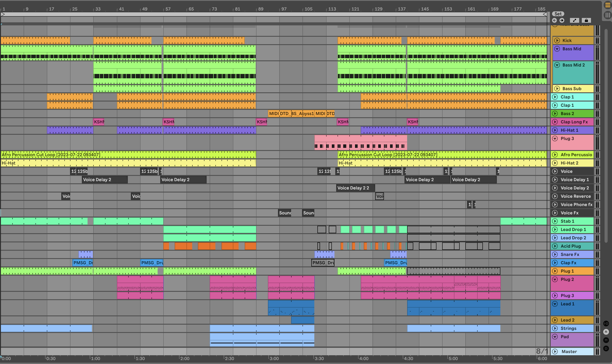Screen dimensions: 612x364
Task: Jump to previous locator arrow
Action: point(554,20)
